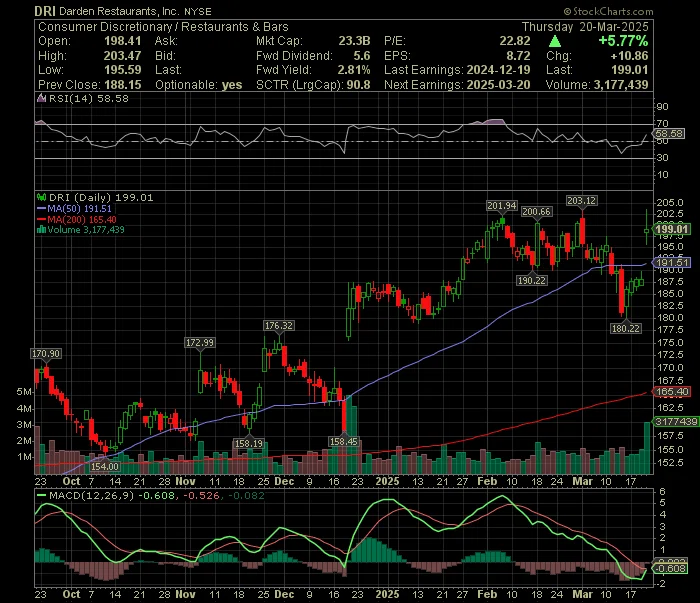Click the High 203.47 value
The height and width of the screenshot is (603, 700).
(122, 56)
